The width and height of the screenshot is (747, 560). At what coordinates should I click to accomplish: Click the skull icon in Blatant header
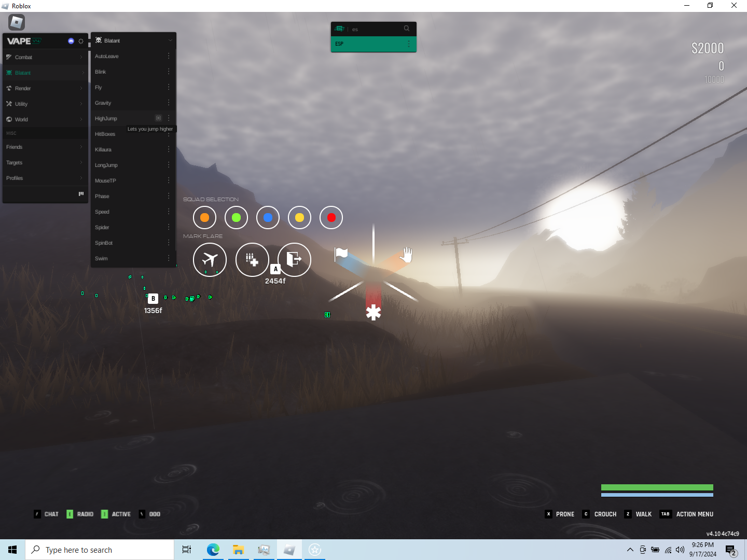(99, 40)
